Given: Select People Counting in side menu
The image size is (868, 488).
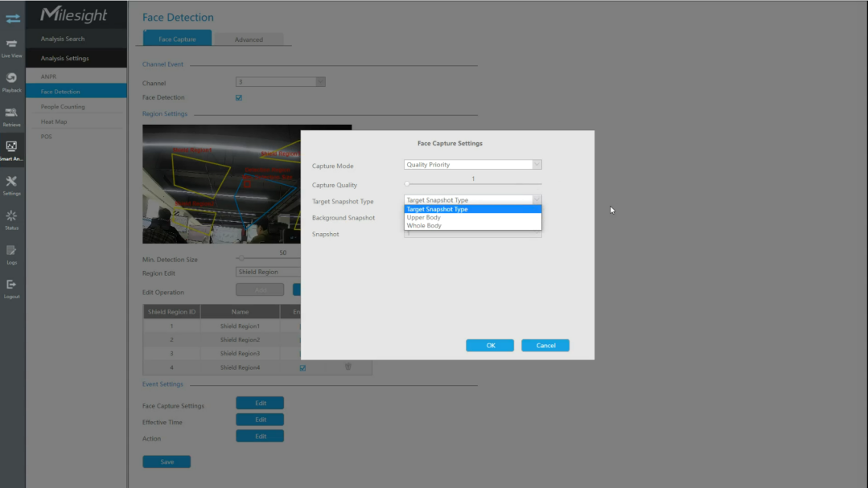Looking at the screenshot, I should (x=76, y=106).
